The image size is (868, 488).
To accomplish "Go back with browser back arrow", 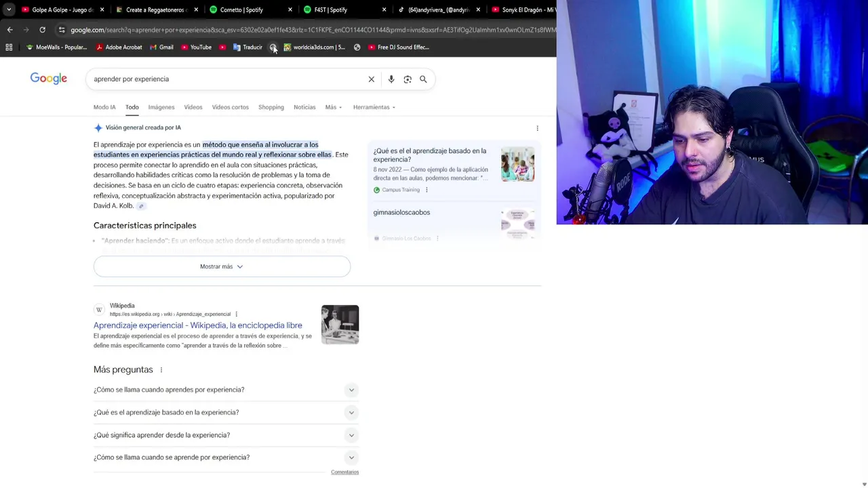I will point(9,30).
